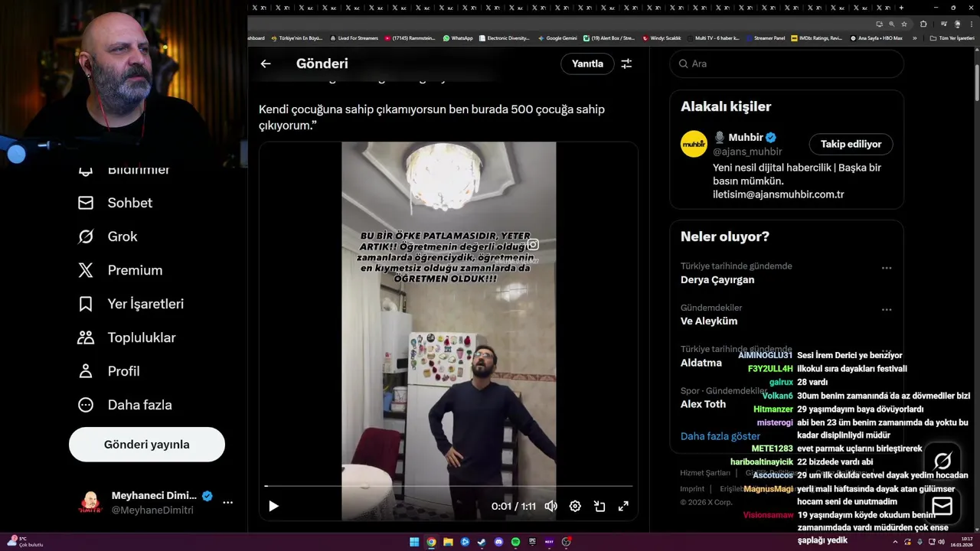Focus the Ara search field
980x551 pixels.
coord(786,64)
